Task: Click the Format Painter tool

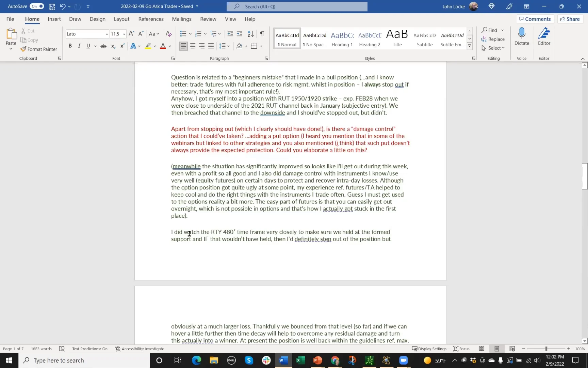Action: tap(38, 49)
